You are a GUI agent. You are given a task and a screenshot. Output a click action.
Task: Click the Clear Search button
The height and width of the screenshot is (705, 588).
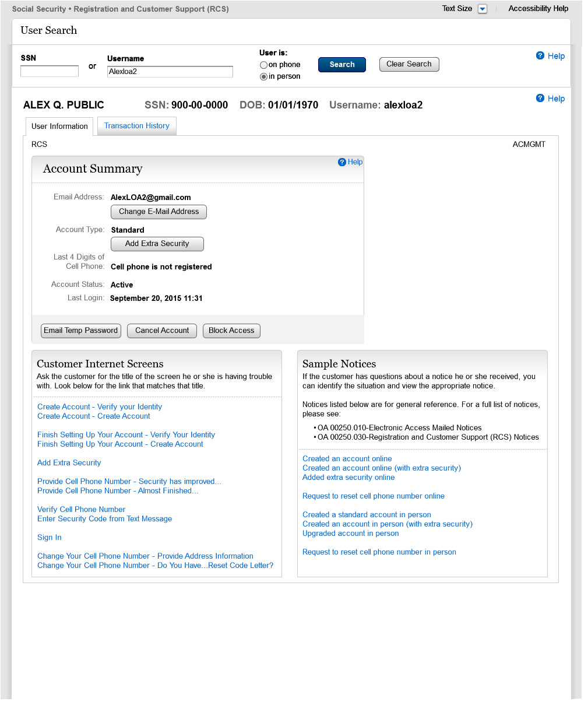click(x=409, y=64)
